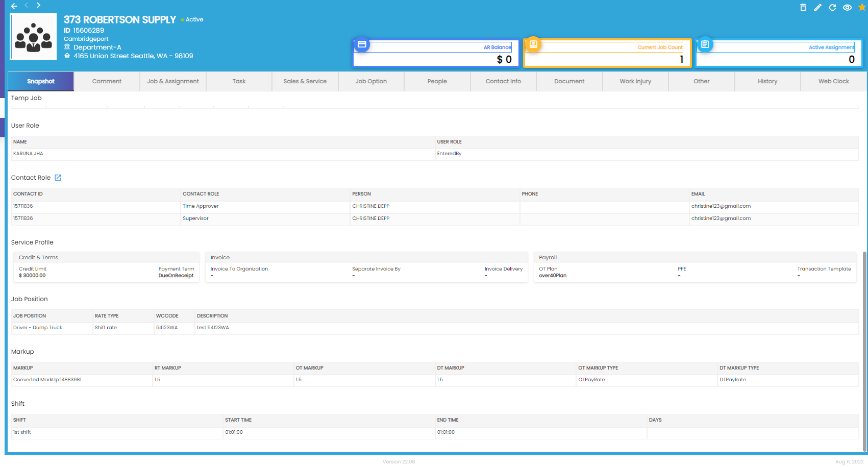This screenshot has width=868, height=467.
Task: Click the $ 30000.00 credit limit value
Action: 32,276
